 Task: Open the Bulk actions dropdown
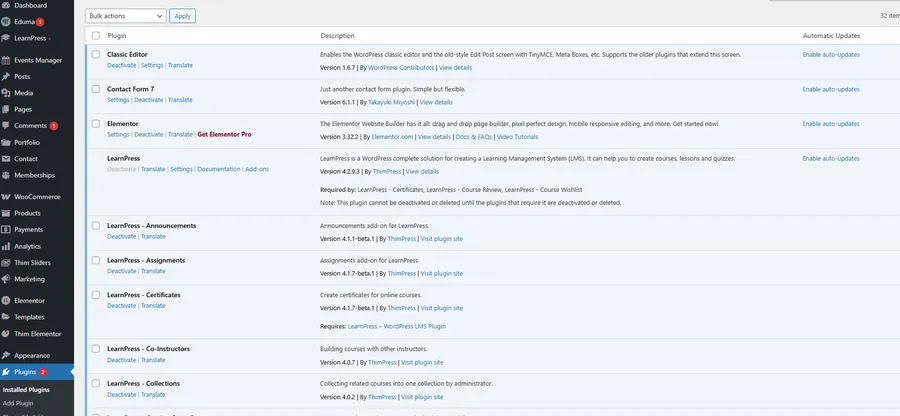coord(126,16)
